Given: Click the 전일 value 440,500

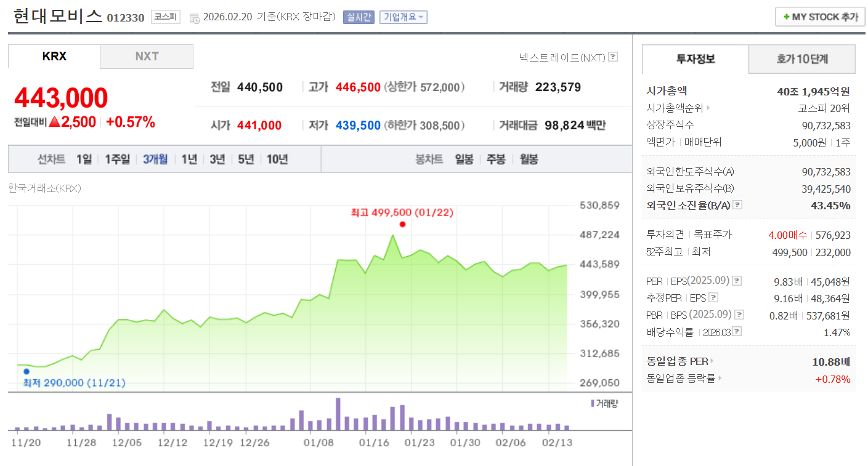Looking at the screenshot, I should click(x=260, y=87).
